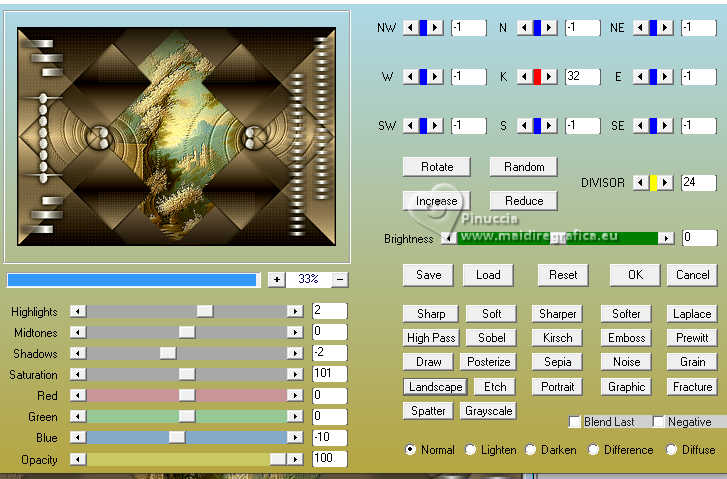
Task: Apply the High Pass preset
Action: [431, 338]
